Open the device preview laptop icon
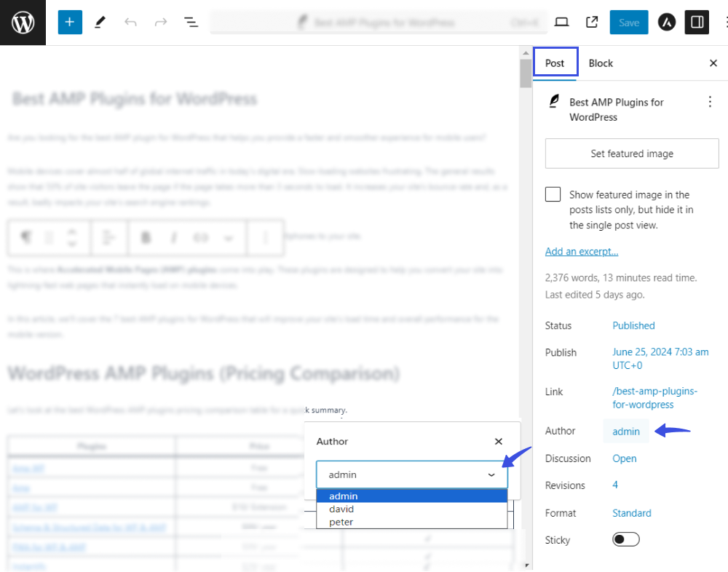Screen dimensions: 728x572 [x=562, y=22]
